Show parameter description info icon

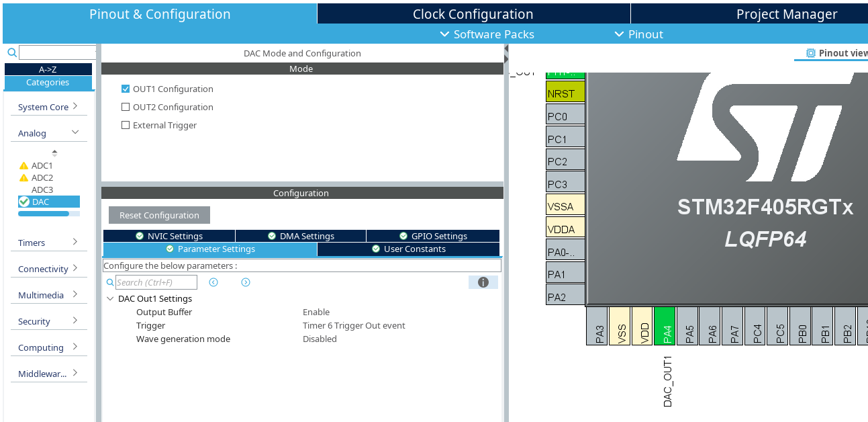pyautogui.click(x=483, y=282)
